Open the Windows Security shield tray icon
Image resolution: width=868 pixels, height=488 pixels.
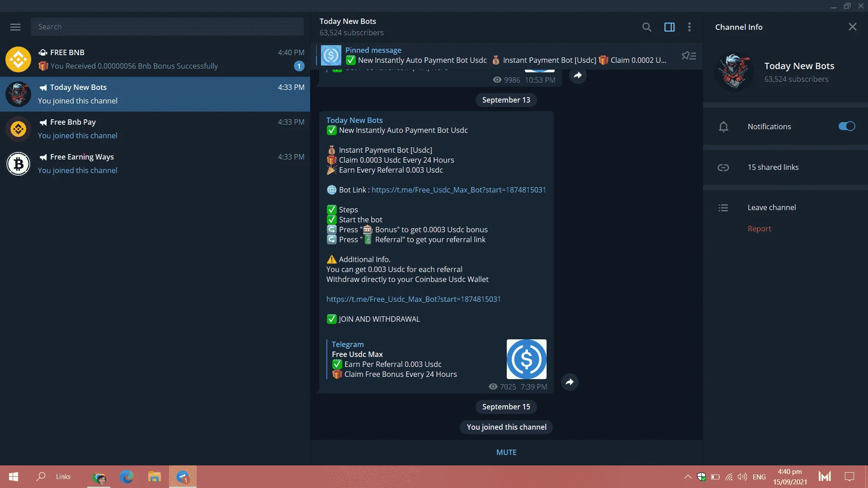(701, 477)
